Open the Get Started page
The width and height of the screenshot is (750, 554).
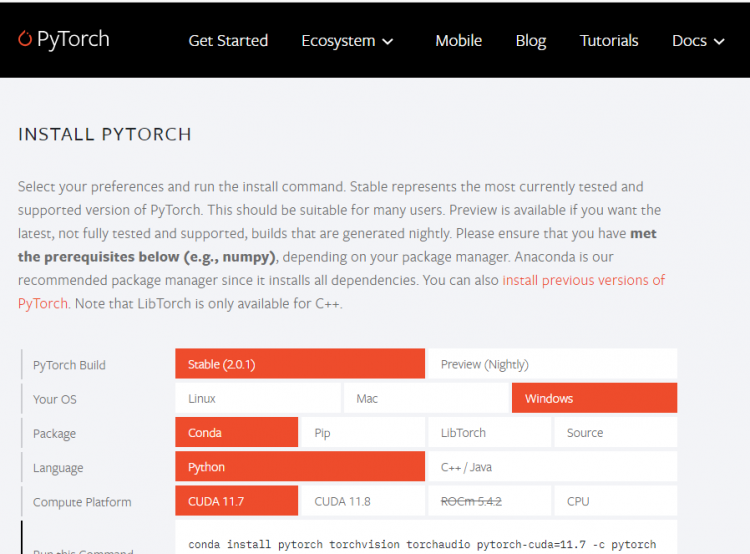[228, 41]
